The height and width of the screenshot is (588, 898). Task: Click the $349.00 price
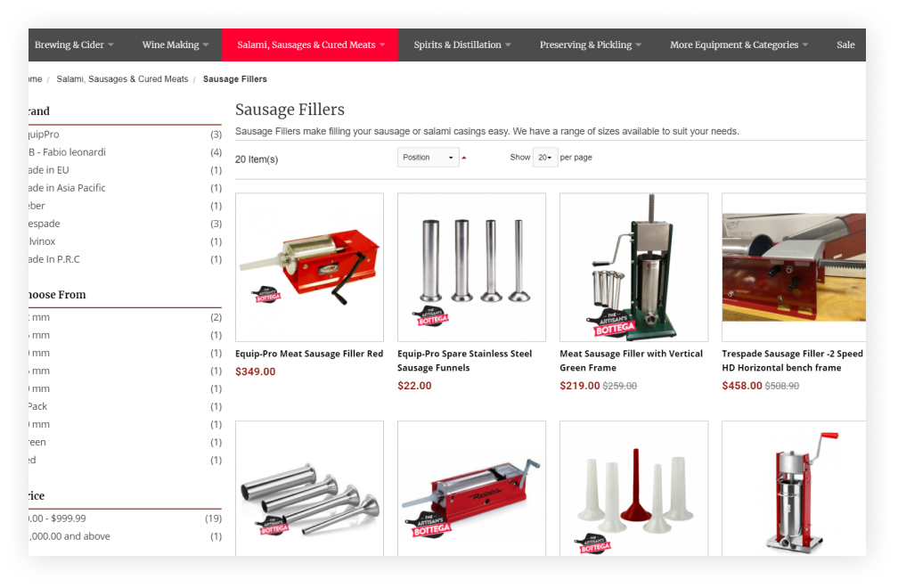256,372
